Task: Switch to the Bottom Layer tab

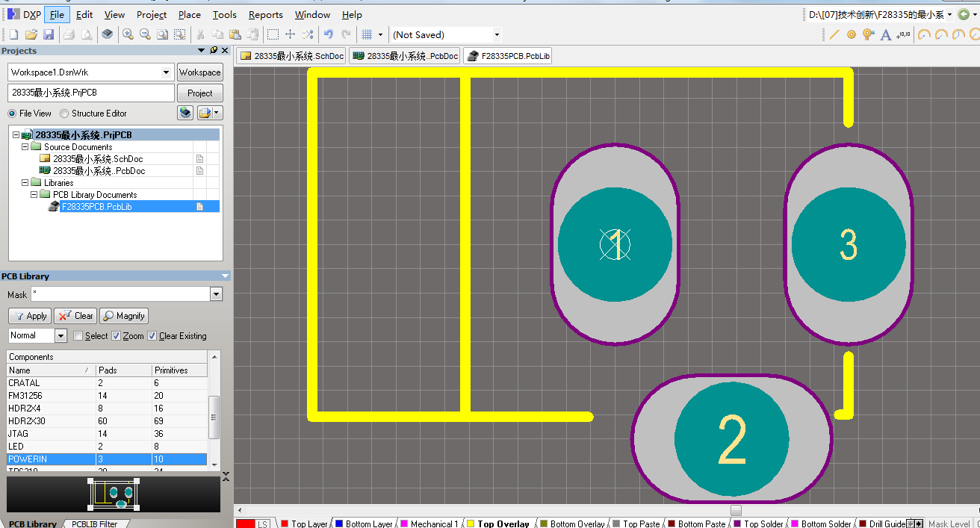Action: coord(364,524)
